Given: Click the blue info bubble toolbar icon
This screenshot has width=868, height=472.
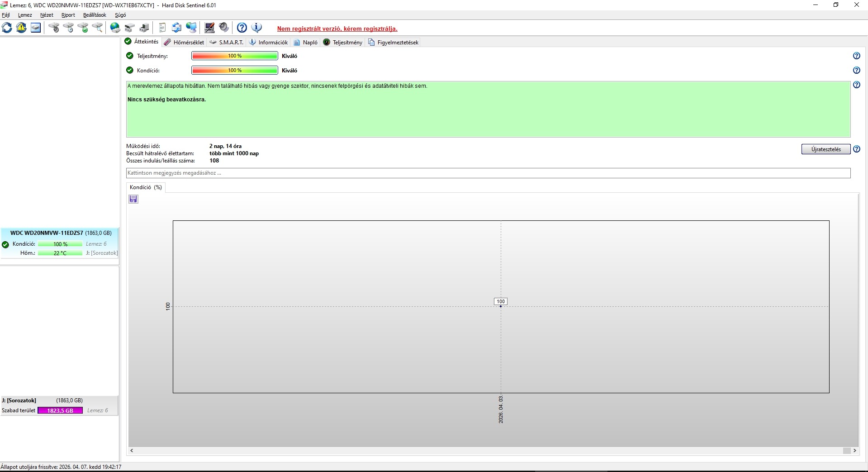Looking at the screenshot, I should coord(256,28).
